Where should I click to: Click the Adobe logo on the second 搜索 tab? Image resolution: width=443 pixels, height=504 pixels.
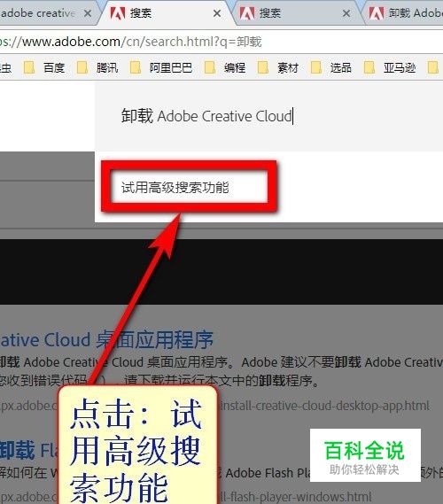coord(247,13)
